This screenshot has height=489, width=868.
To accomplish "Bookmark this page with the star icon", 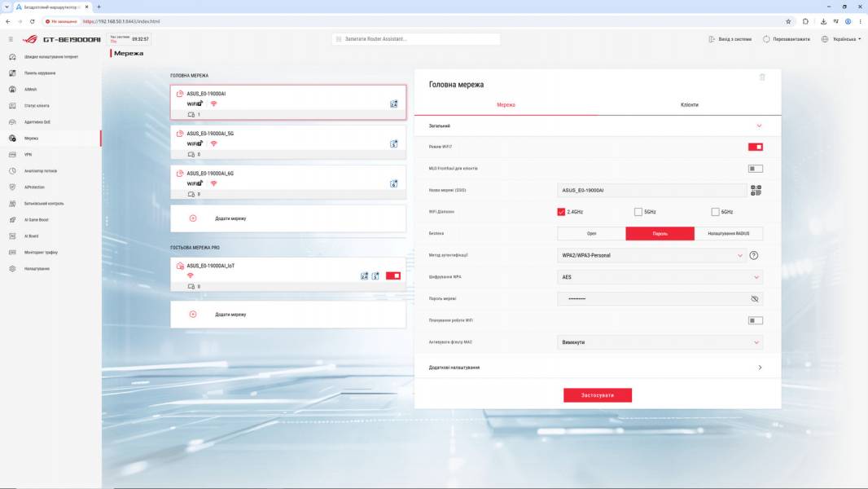I will (788, 22).
